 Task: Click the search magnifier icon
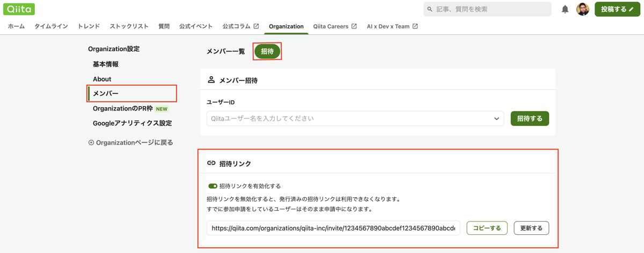430,9
